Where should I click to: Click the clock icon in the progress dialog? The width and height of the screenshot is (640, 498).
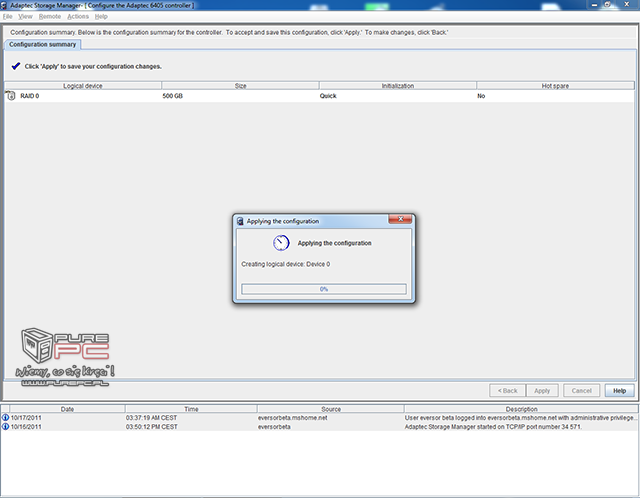pyautogui.click(x=281, y=242)
